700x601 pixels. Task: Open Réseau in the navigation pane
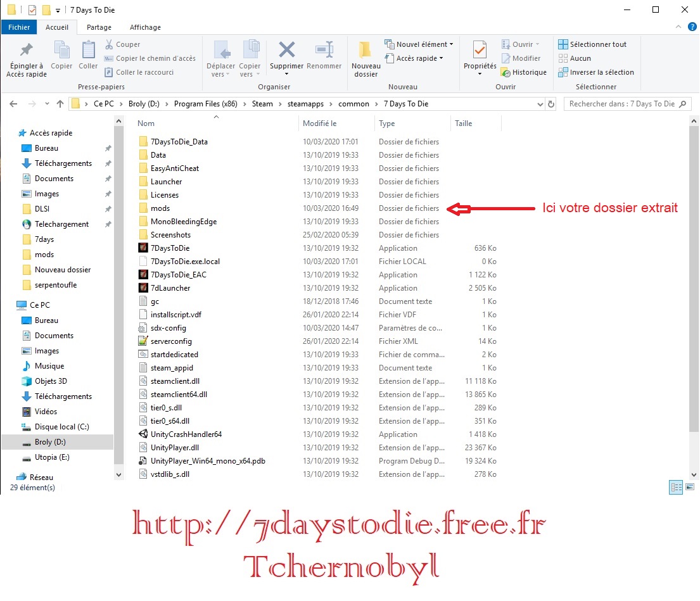[x=41, y=478]
